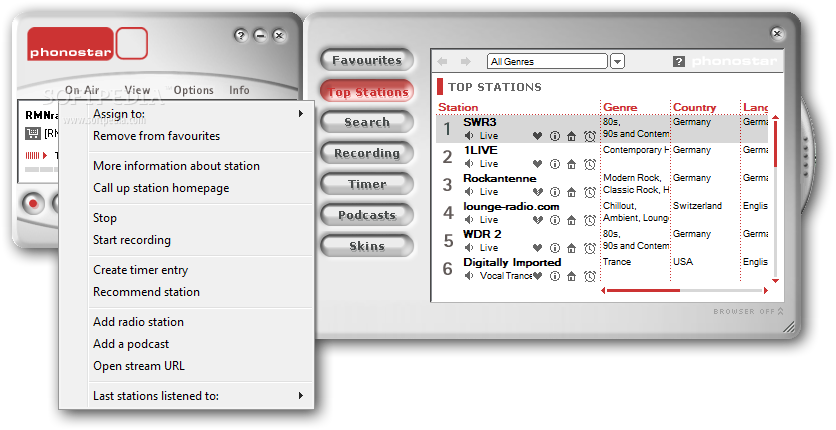Collapse browser with BROWSER OFF toggle
The height and width of the screenshot is (430, 836).
click(x=748, y=311)
